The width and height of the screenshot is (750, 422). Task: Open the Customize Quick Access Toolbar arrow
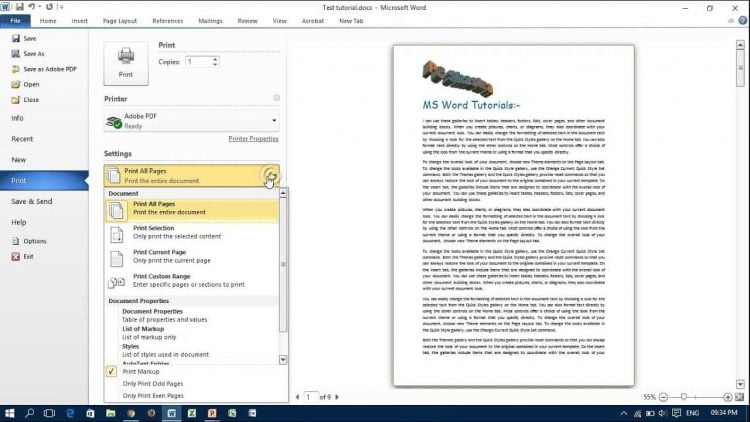click(61, 7)
